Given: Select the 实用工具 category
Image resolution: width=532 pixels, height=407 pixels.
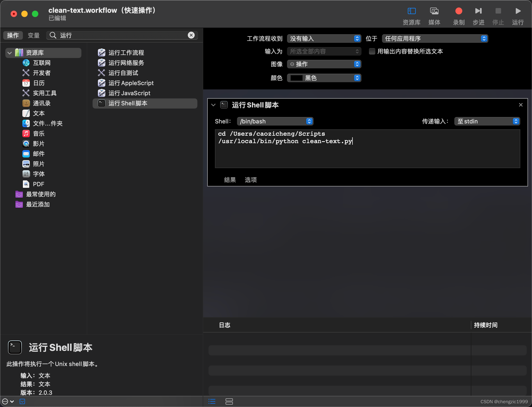Looking at the screenshot, I should [x=39, y=93].
